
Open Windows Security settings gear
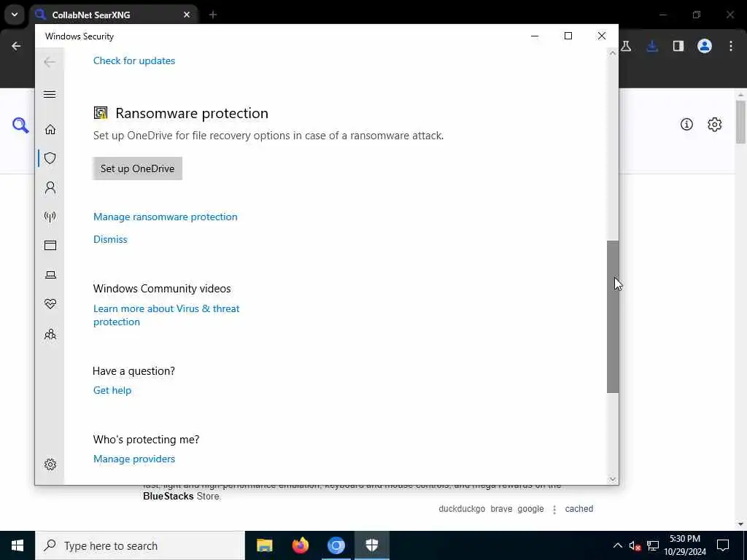tap(50, 464)
